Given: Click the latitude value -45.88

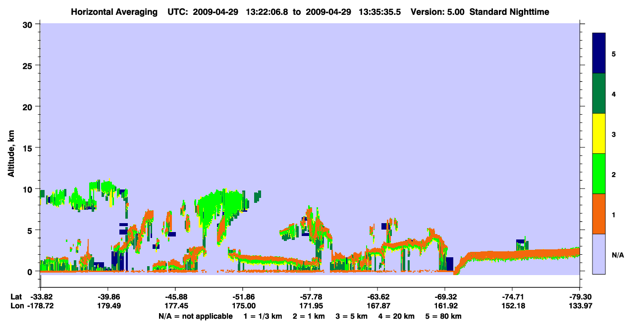Looking at the screenshot, I should [175, 297].
